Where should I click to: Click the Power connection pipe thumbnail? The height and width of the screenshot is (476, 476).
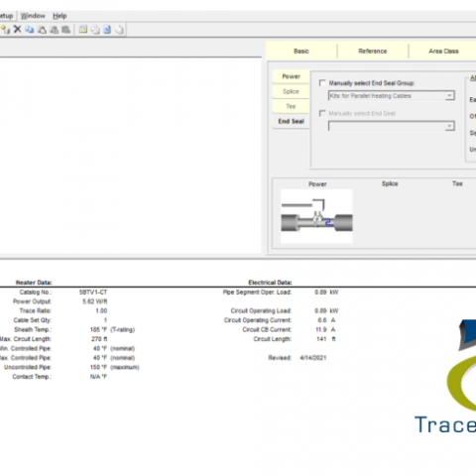[316, 216]
